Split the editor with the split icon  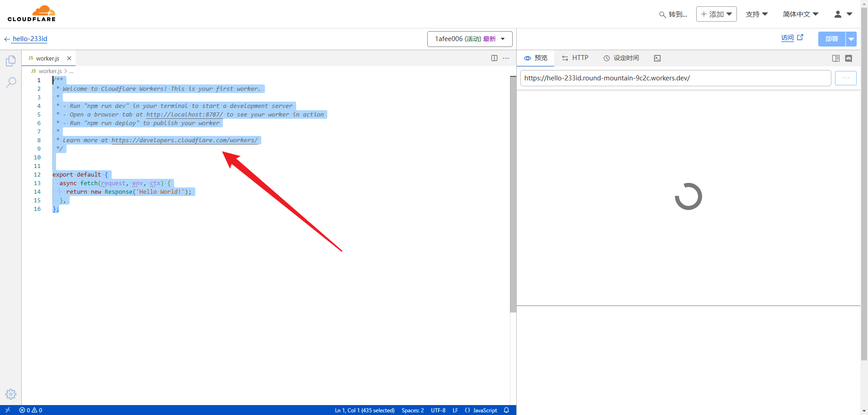click(x=494, y=58)
